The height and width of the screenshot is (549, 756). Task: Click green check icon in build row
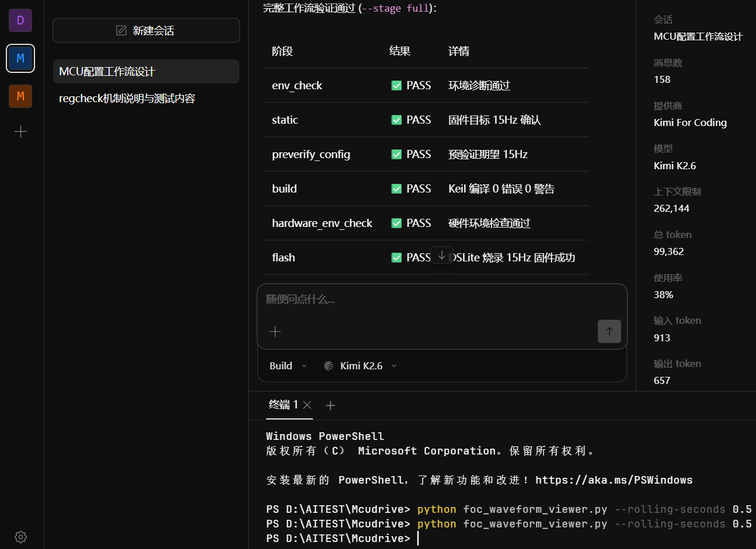click(396, 189)
